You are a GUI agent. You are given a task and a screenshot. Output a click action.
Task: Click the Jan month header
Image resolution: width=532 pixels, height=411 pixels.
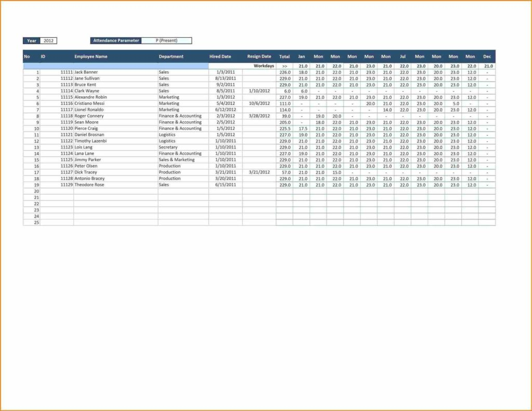point(301,57)
